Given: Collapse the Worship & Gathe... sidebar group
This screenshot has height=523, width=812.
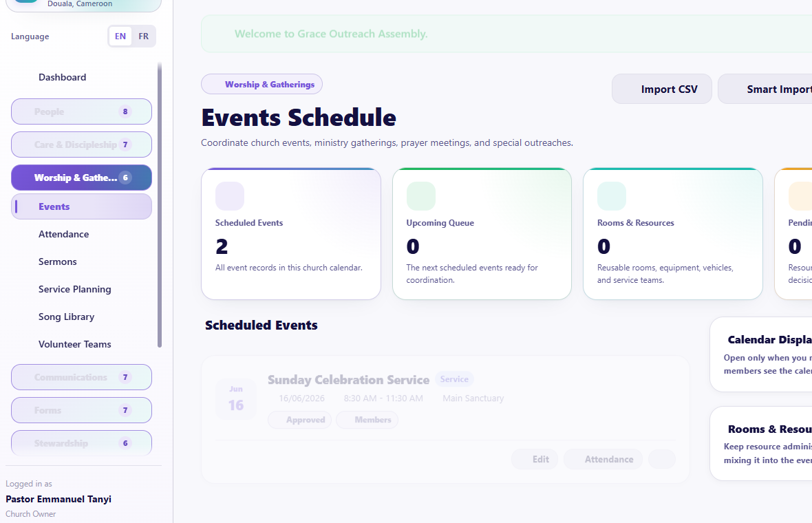Looking at the screenshot, I should click(81, 178).
